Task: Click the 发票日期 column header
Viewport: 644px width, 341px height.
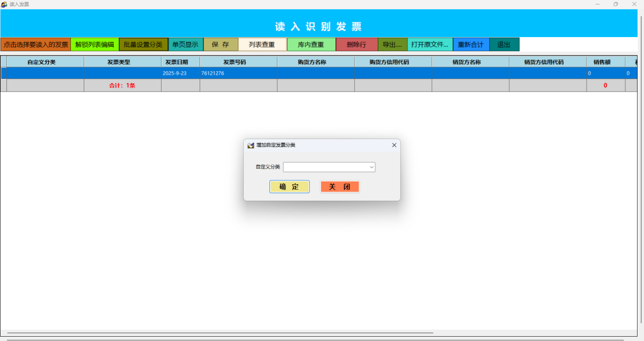Action: [x=177, y=62]
